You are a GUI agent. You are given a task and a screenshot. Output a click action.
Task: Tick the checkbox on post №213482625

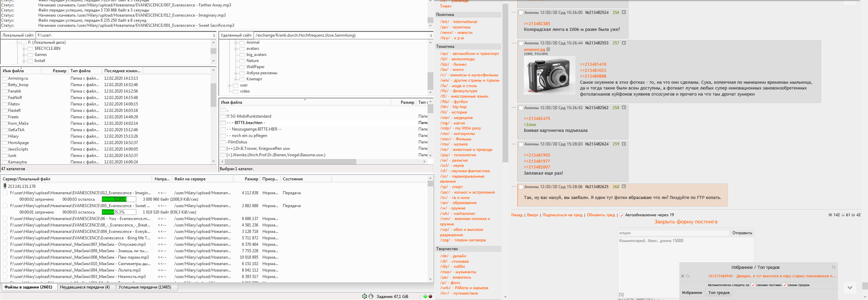coord(521,187)
